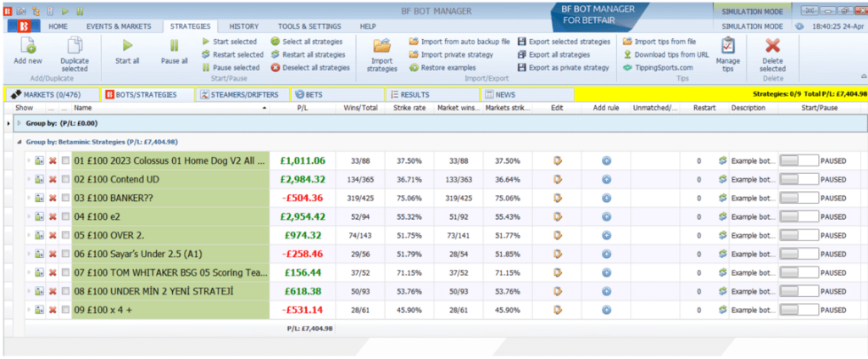The height and width of the screenshot is (359, 868).
Task: Tick checkbox for 03 £100 BANKER??
Action: [x=66, y=199]
